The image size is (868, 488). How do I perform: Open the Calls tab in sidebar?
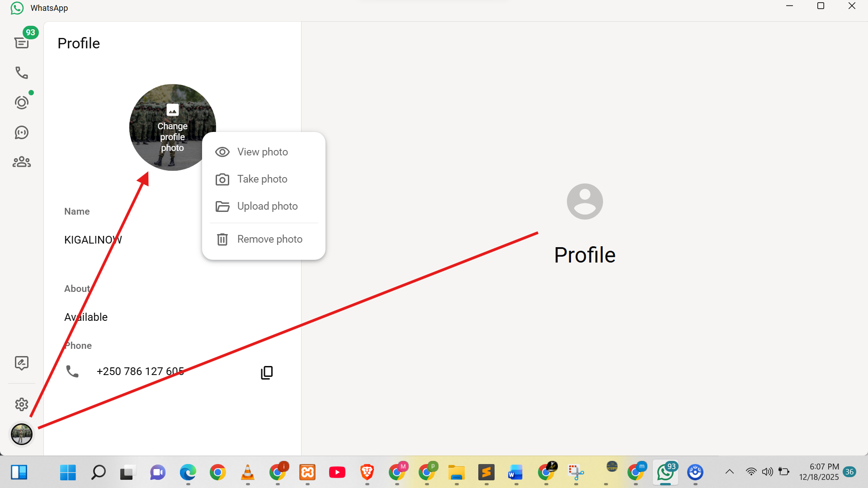tap(21, 72)
